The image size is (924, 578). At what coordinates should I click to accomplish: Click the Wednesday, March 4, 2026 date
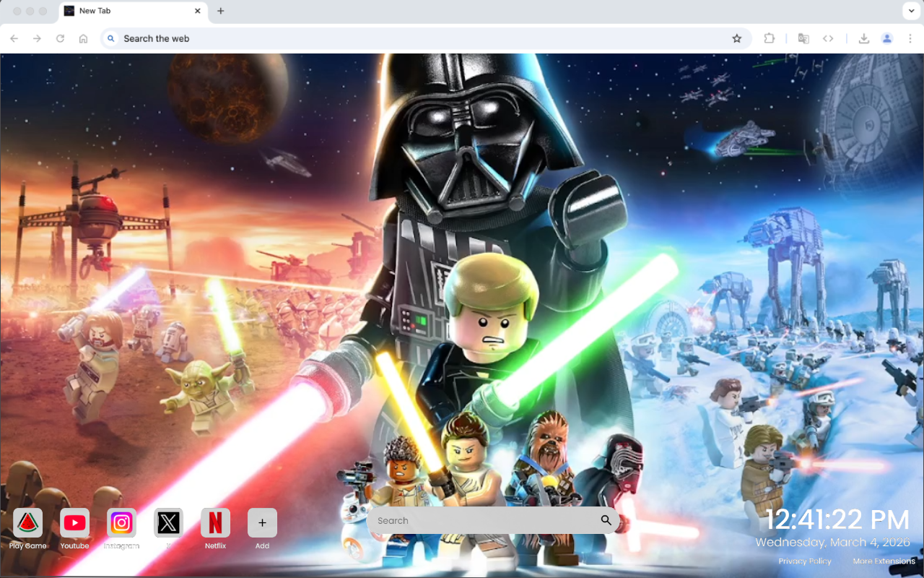coord(834,542)
